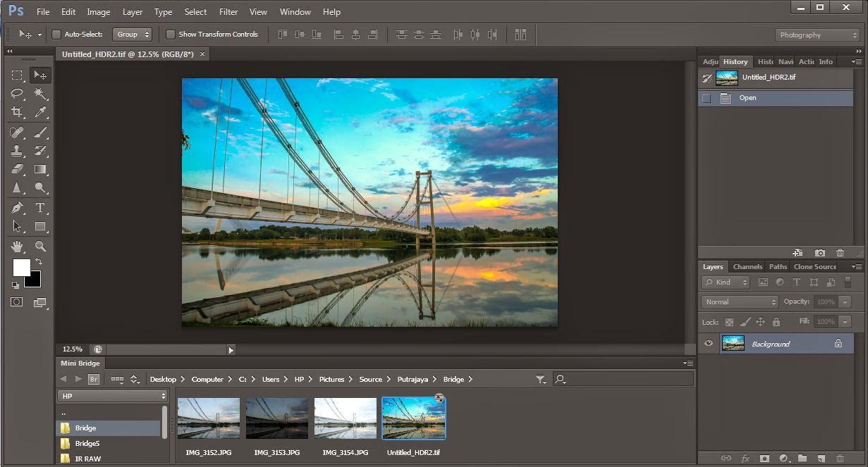Viewport: 868px width, 467px height.
Task: Create a new snapshot in the History panel
Action: point(818,252)
